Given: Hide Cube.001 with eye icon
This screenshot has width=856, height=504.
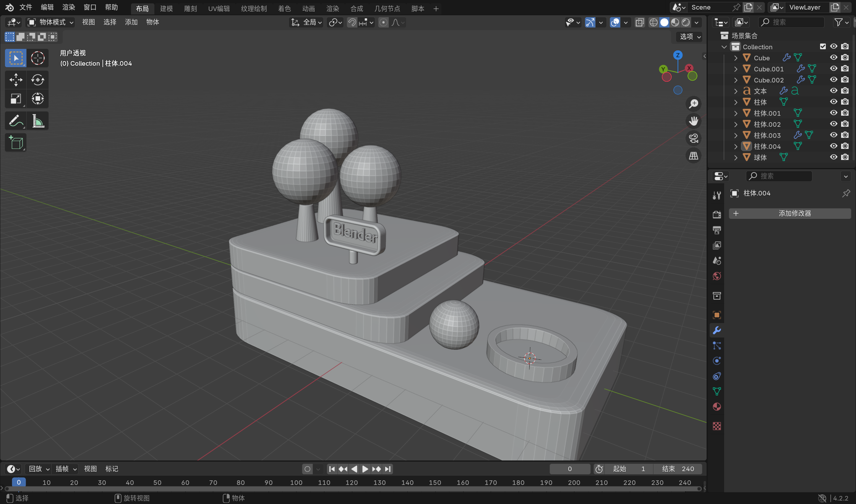Looking at the screenshot, I should pyautogui.click(x=833, y=69).
